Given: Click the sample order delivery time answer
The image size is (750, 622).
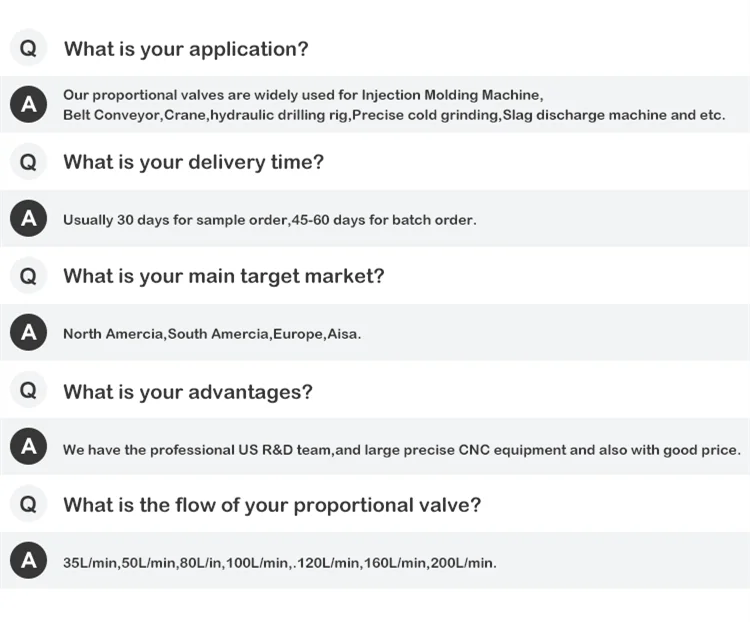Looking at the screenshot, I should [x=269, y=220].
